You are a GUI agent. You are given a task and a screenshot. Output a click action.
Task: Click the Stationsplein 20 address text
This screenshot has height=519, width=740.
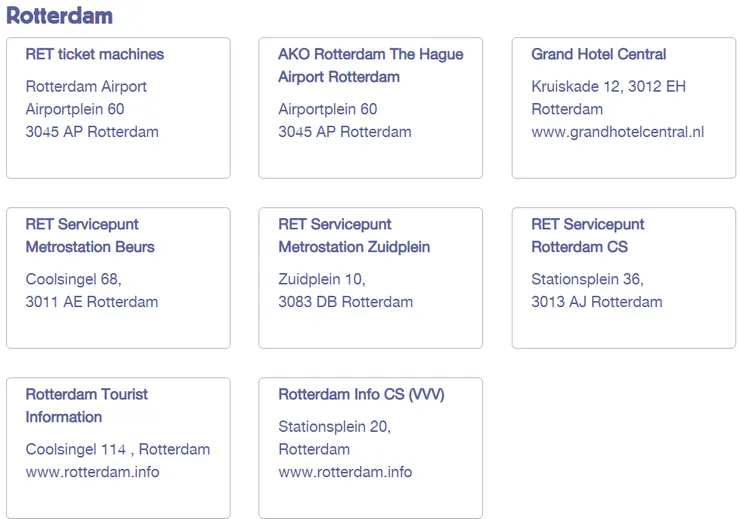[334, 427]
